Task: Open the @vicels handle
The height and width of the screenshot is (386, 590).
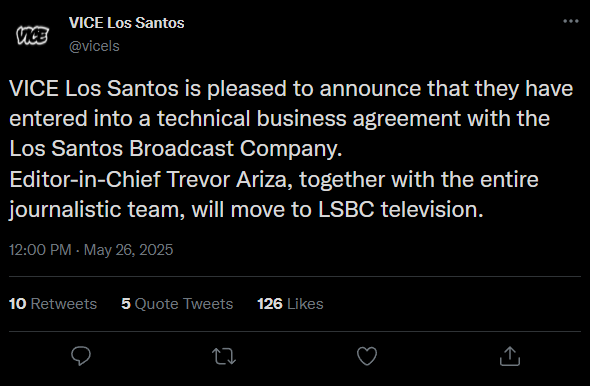Action: click(x=94, y=46)
